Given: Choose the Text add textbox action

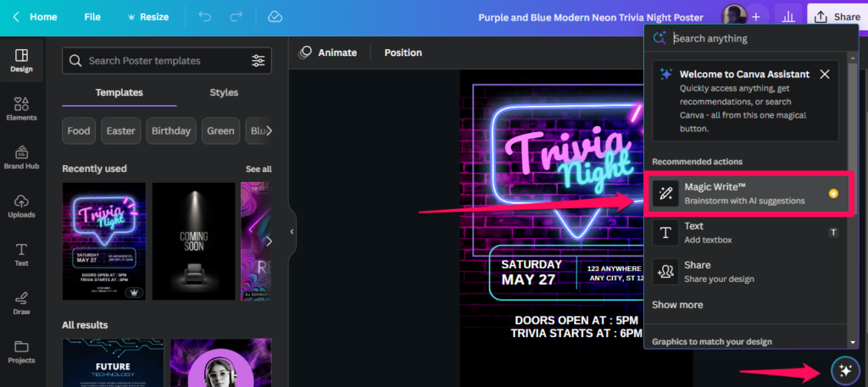Looking at the screenshot, I should click(745, 233).
